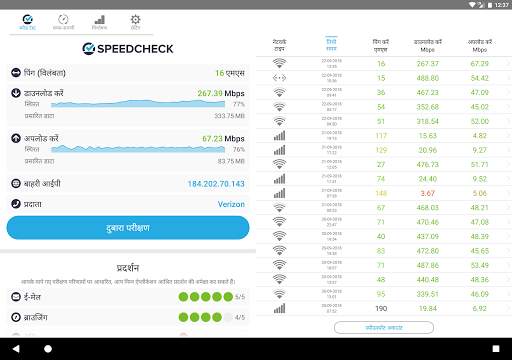Image resolution: width=512 pixels, height=360 pixels.
Task: Select the download value 339.51
Action: coord(428,294)
